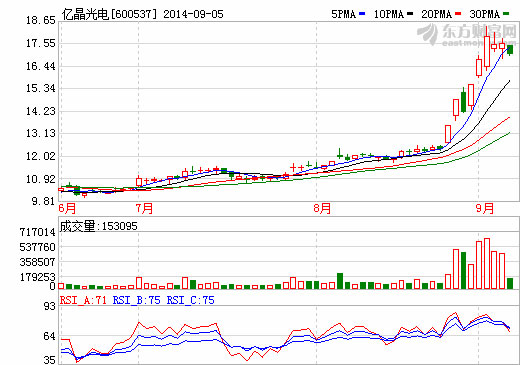Click the 6月 month axis label
The height and width of the screenshot is (365, 520).
[67, 209]
